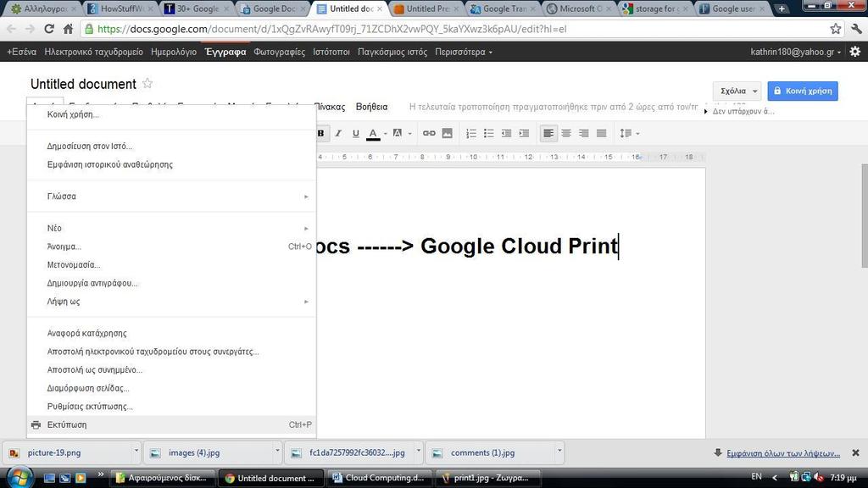The height and width of the screenshot is (488, 868).
Task: Open the text highlight color button
Action: pyautogui.click(x=398, y=133)
